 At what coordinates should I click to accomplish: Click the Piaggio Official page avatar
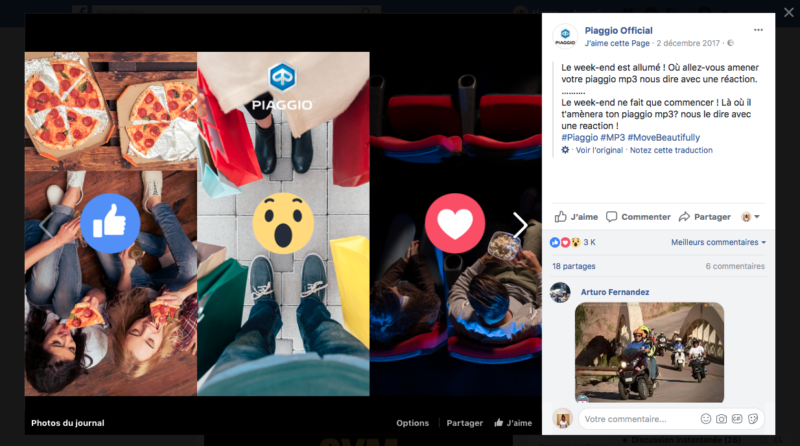click(x=565, y=37)
